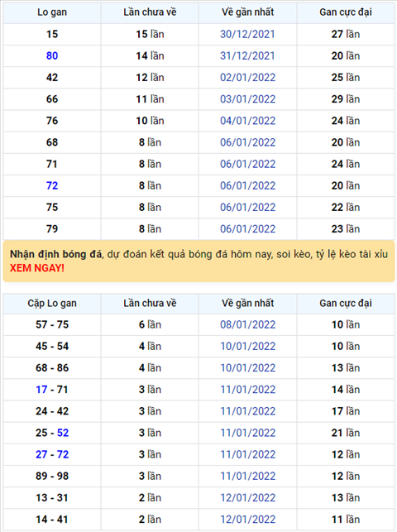Open 06/01/2022 date in row 68
Screen dimensions: 397x532
tap(247, 142)
